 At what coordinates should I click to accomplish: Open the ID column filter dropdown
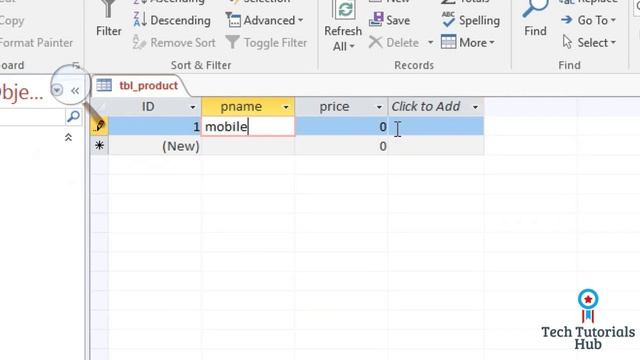tap(193, 107)
